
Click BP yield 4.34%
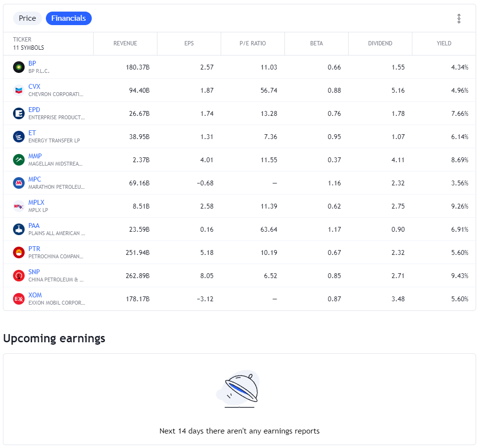(x=460, y=67)
